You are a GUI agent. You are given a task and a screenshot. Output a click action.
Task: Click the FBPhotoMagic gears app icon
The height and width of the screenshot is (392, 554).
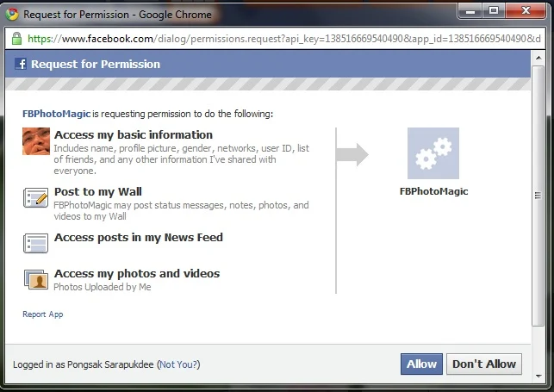[x=433, y=153]
